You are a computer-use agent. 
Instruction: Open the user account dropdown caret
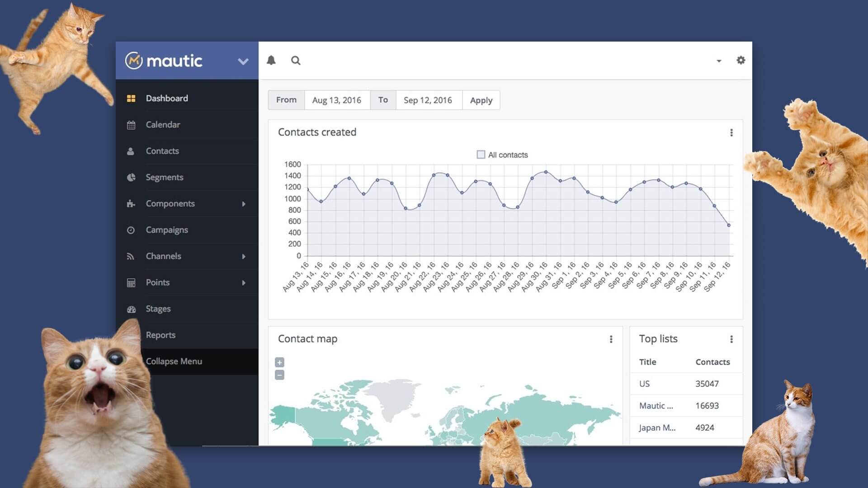tap(719, 61)
